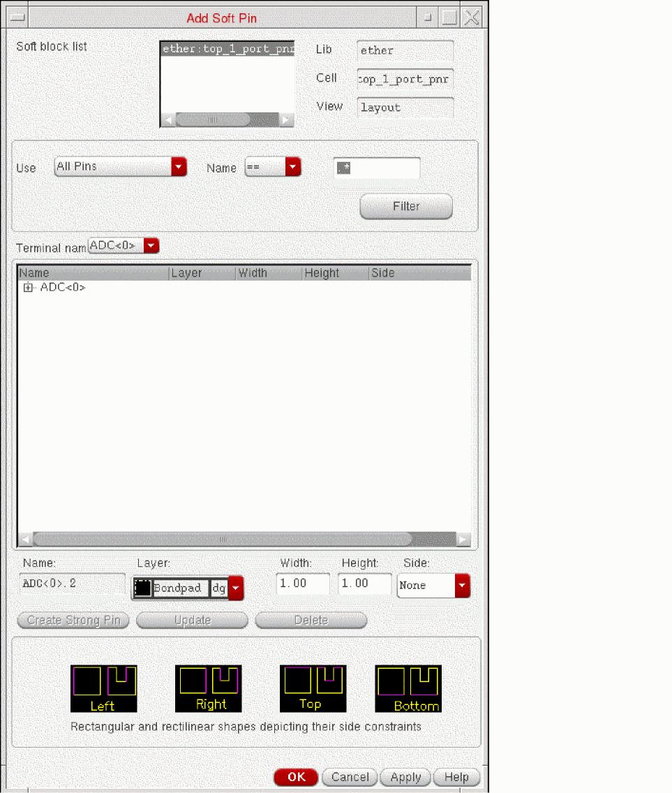Viewport: 672px width, 793px height.
Task: Click the Update button
Action: (192, 620)
